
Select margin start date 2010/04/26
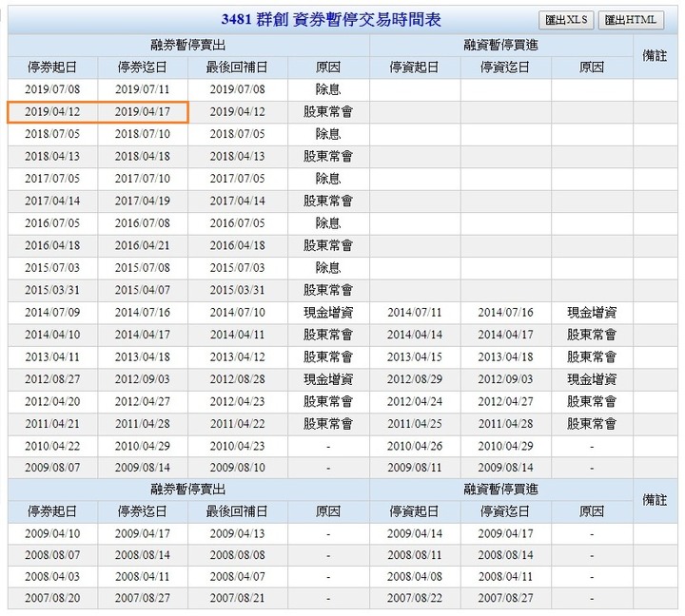click(x=414, y=446)
